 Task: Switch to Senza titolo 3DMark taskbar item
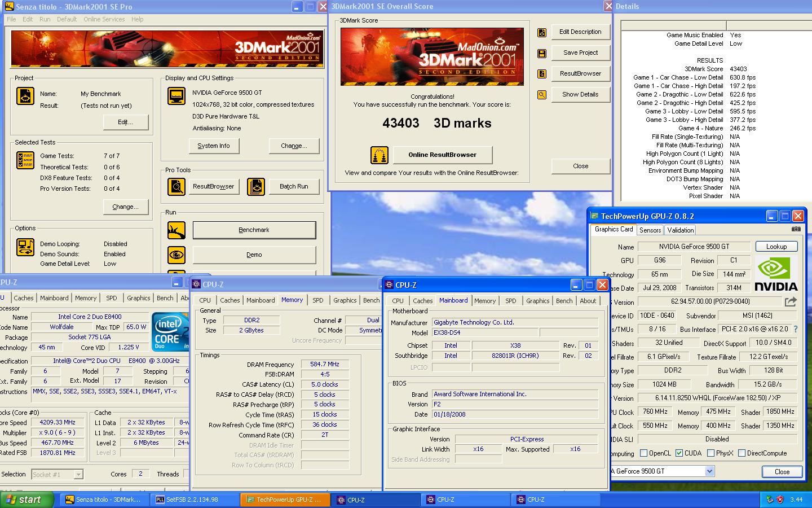[x=104, y=500]
